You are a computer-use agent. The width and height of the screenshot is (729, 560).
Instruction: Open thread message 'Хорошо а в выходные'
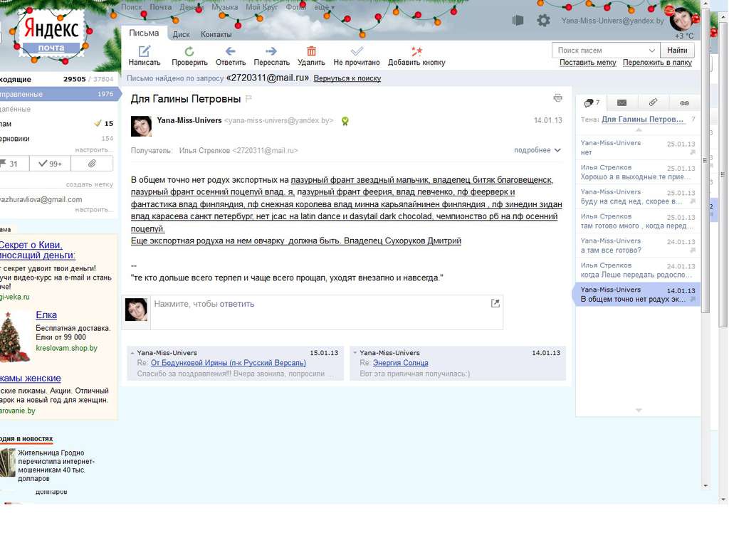[x=638, y=172]
